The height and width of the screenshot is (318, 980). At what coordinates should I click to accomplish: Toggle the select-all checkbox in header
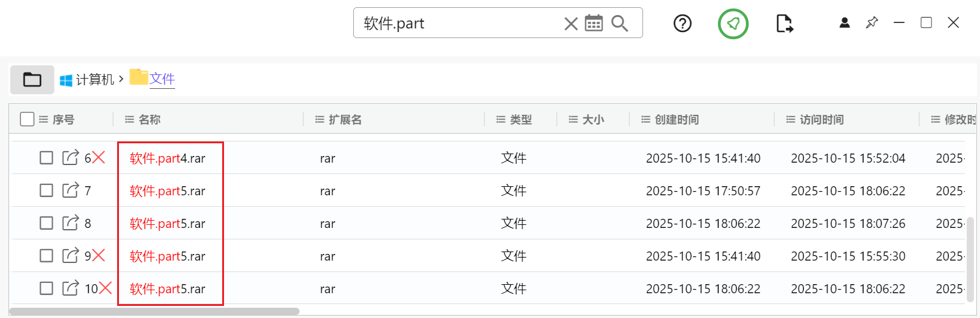click(x=27, y=119)
